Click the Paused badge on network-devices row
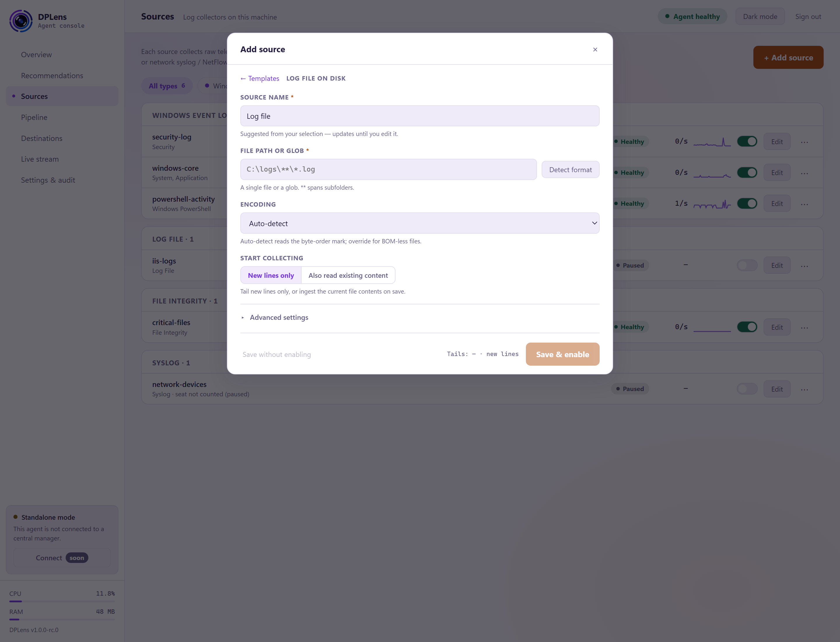 coord(630,389)
